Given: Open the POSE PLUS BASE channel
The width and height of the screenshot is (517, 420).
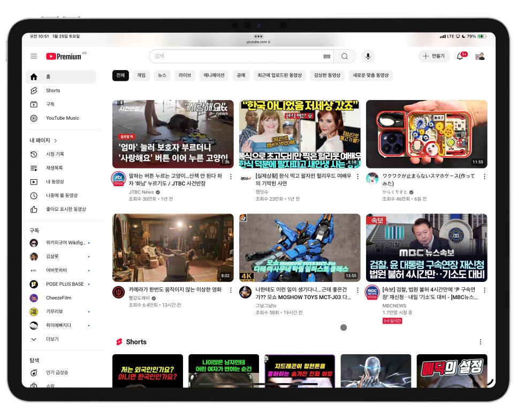Looking at the screenshot, I should [60, 284].
